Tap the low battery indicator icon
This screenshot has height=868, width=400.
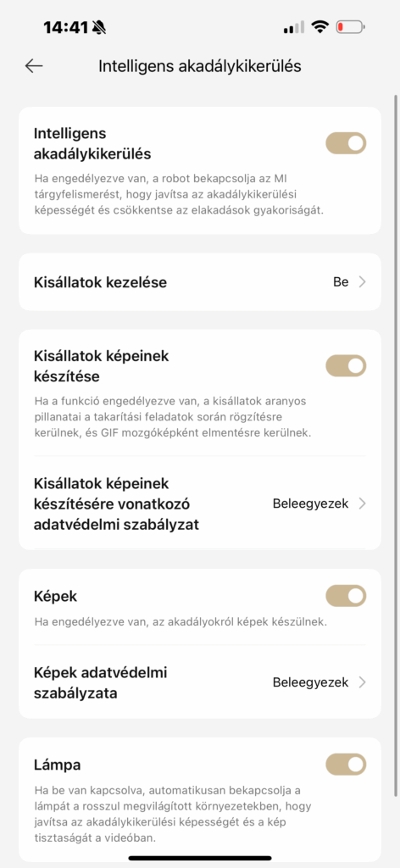coord(350,26)
